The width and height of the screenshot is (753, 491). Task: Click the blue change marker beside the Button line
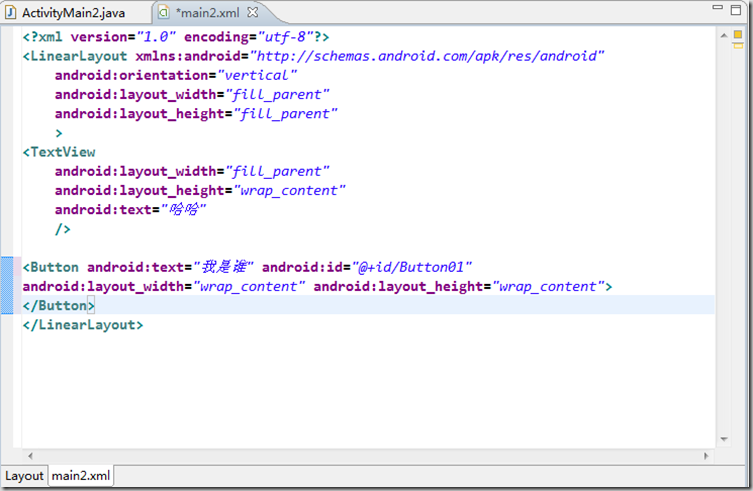[x=10, y=285]
